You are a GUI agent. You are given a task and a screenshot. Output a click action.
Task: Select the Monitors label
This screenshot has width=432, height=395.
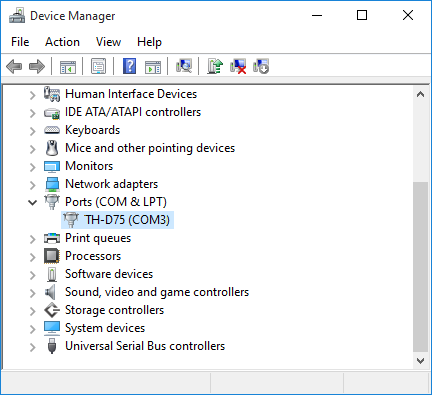point(89,166)
